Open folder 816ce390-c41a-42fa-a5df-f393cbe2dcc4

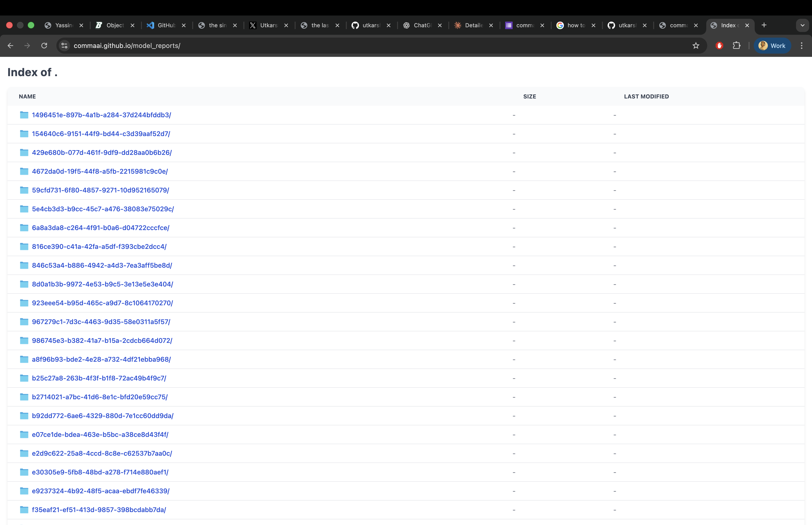click(99, 247)
